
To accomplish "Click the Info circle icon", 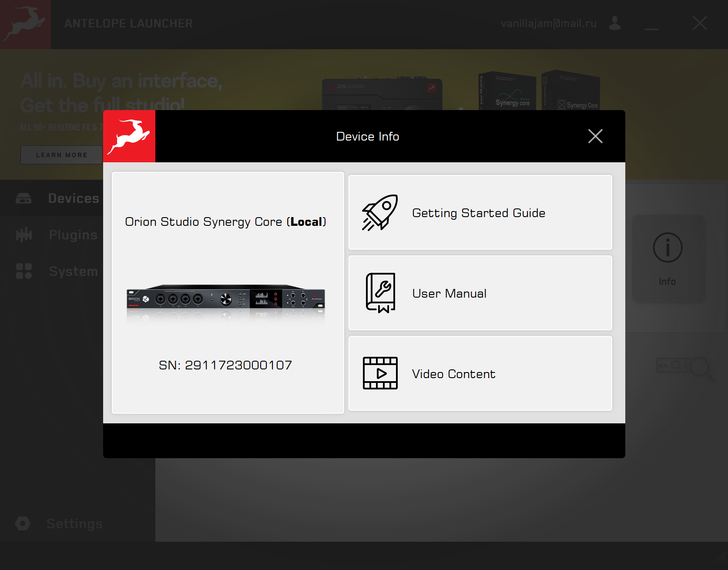I will pyautogui.click(x=668, y=248).
